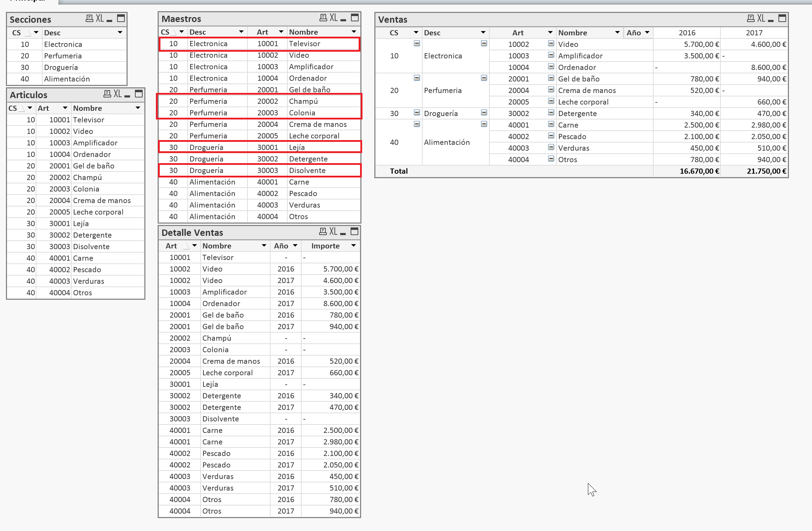Collapse Art 40003 row in Ventas

coord(551,147)
